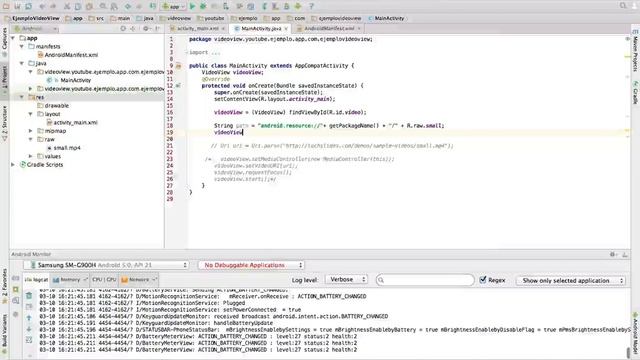
Task: Click the Android Monitor screenshot camera icon
Action: tap(16, 278)
